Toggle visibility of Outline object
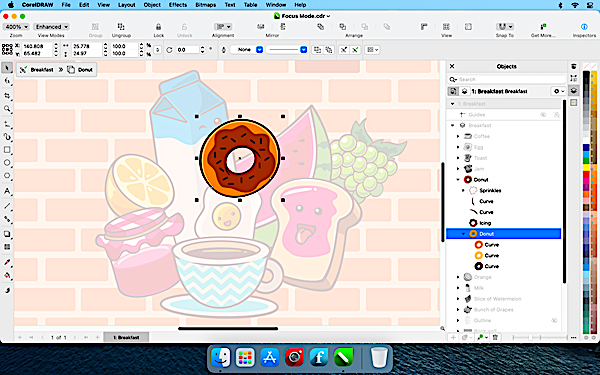 [x=554, y=320]
